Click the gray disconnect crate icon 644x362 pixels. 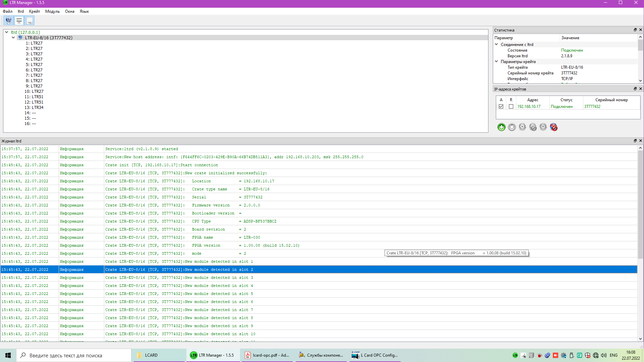click(x=533, y=127)
